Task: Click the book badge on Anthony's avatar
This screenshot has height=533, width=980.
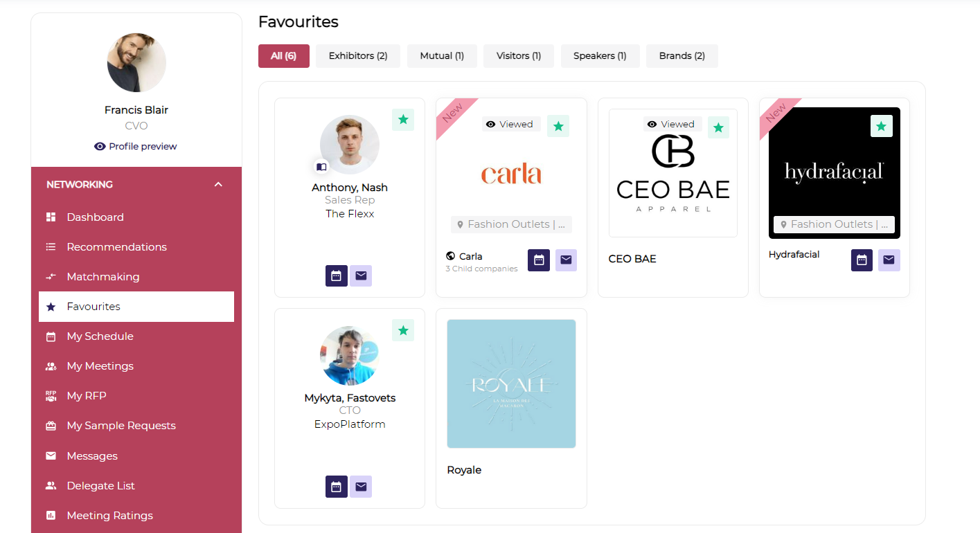Action: (321, 167)
